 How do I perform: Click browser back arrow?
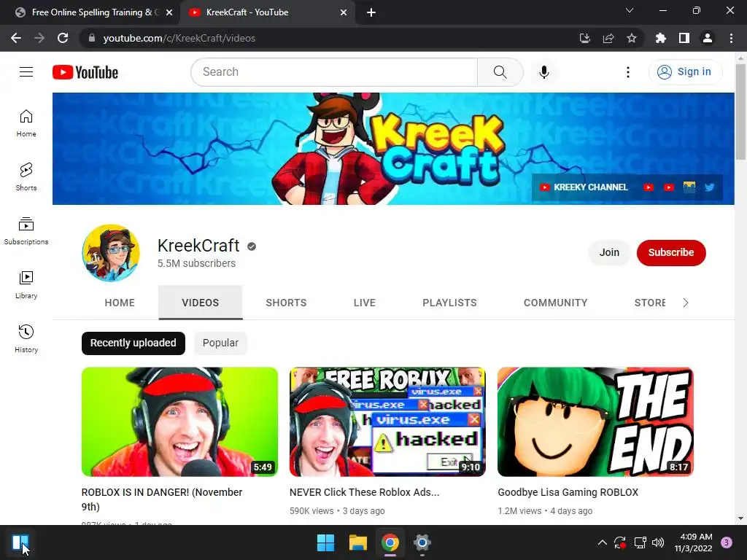coord(16,38)
